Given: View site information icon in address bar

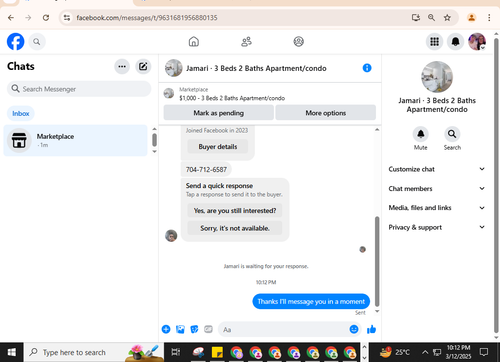Looking at the screenshot, I should pos(67,18).
